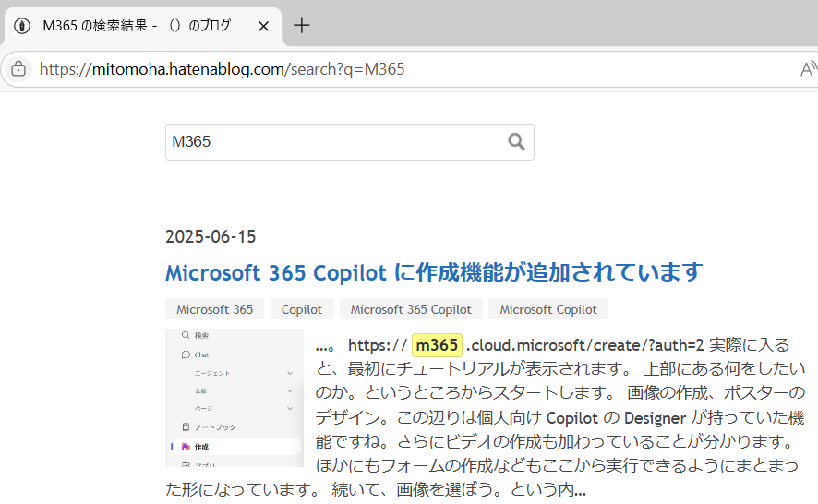The width and height of the screenshot is (818, 504).
Task: Open the article thumbnail image
Action: tap(235, 398)
